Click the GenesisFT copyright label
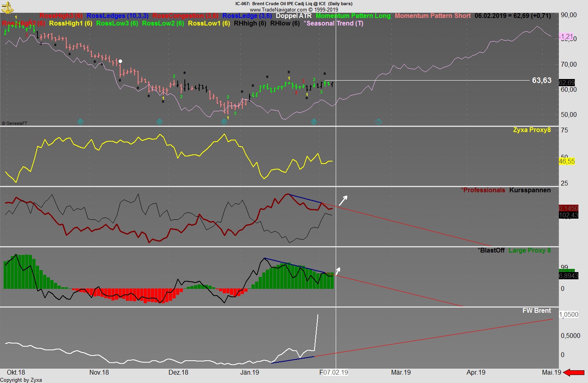The width and height of the screenshot is (588, 383). (15, 123)
